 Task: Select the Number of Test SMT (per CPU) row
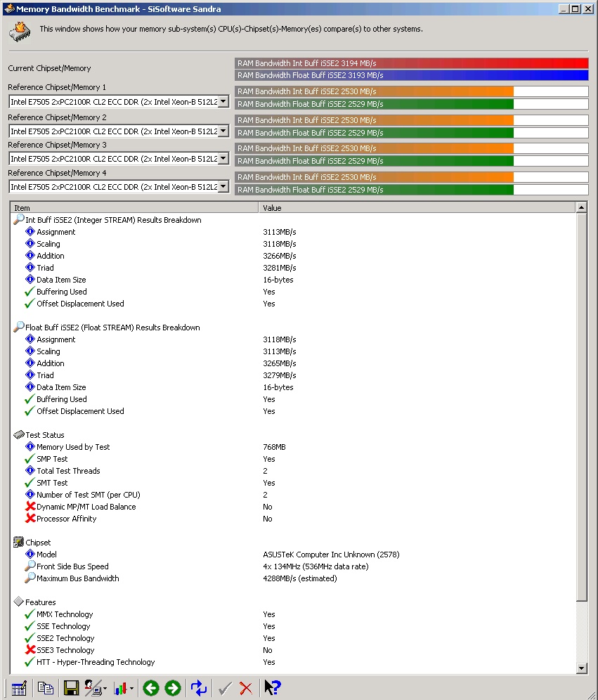point(293,495)
